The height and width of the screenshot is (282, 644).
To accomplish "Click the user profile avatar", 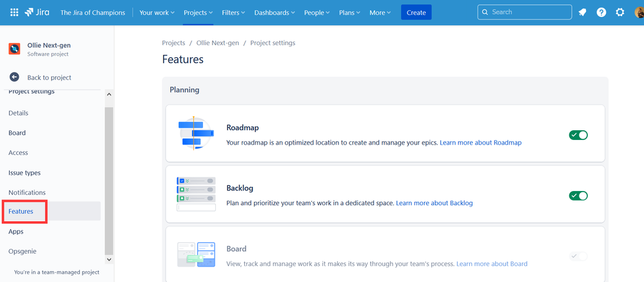I will point(639,12).
